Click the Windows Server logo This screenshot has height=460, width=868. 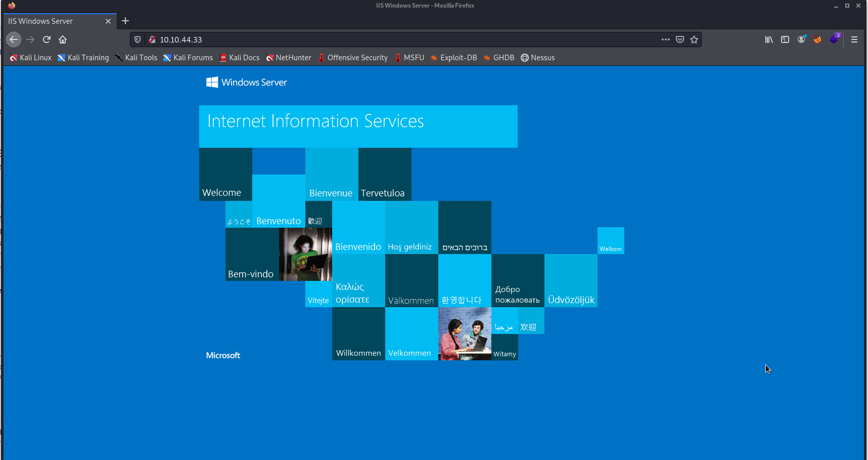tap(247, 82)
